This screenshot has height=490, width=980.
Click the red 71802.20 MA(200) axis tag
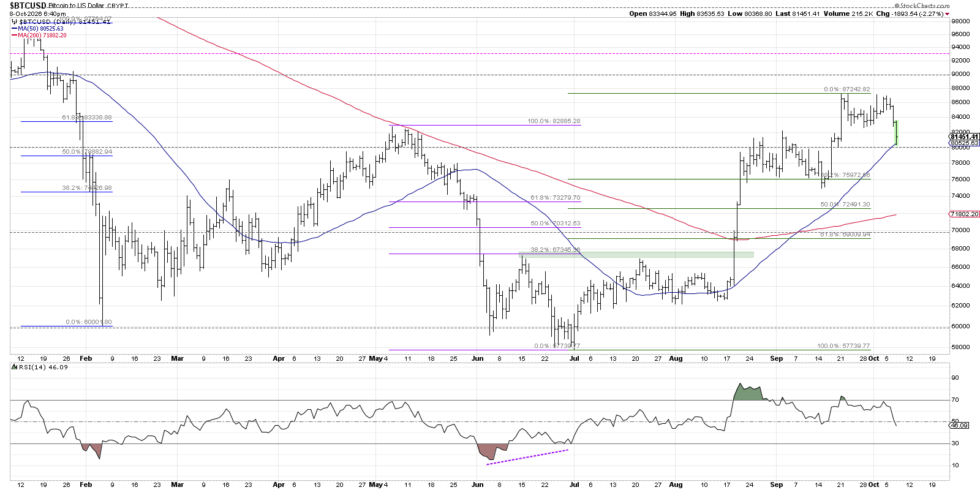click(965, 214)
